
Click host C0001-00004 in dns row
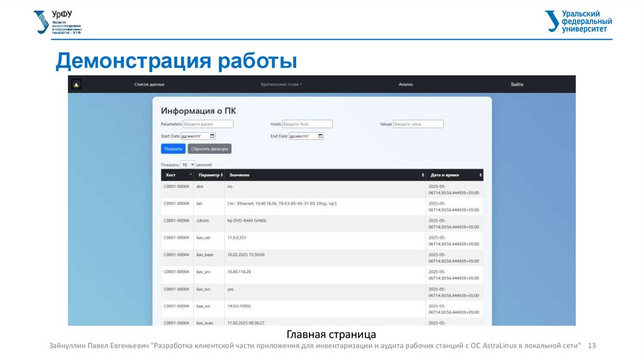click(176, 186)
